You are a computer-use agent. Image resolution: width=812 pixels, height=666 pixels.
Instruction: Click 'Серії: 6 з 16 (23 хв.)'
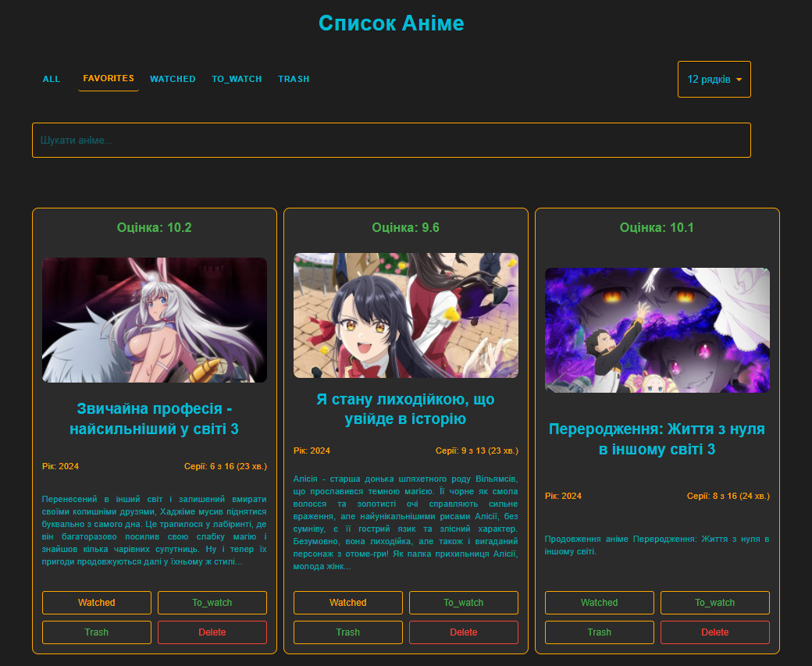tap(226, 466)
